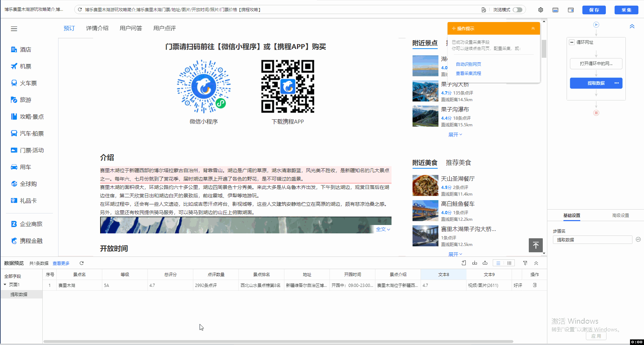Open the hamburger menu on the webpage
644x345 pixels.
pos(14,29)
